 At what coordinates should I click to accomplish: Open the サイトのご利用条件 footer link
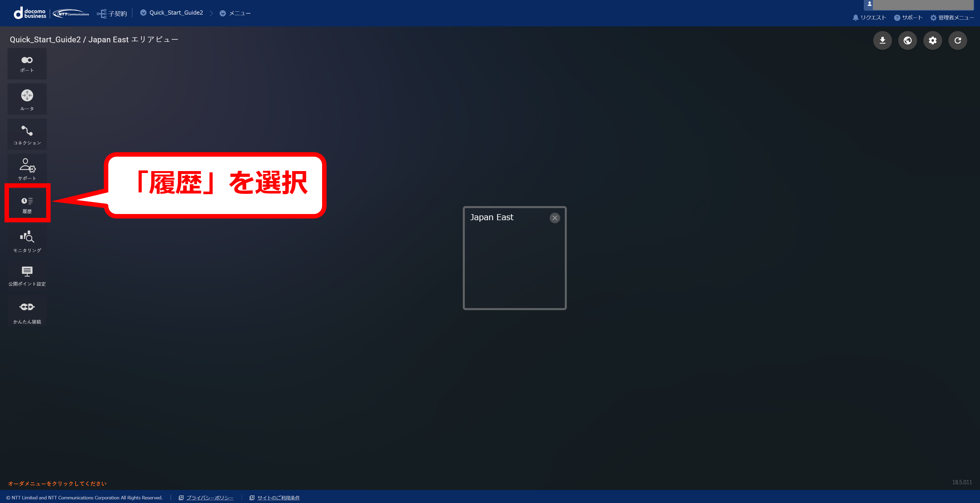coord(278,498)
